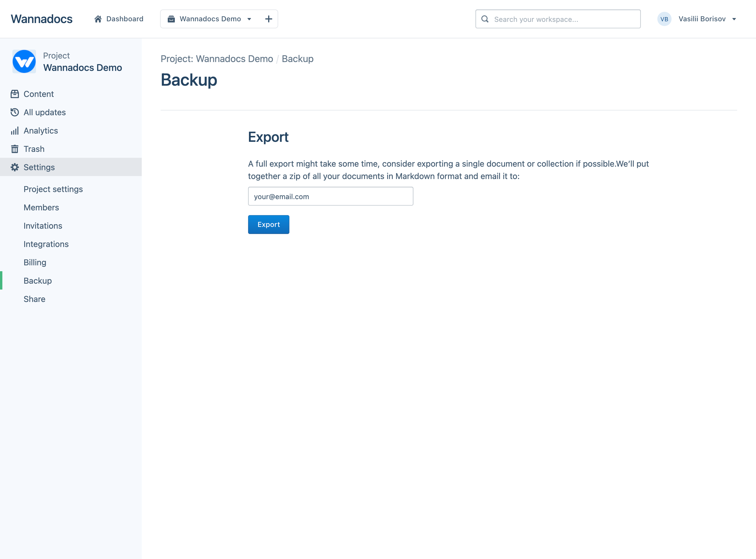Click the project box icon in selector

coord(172,19)
